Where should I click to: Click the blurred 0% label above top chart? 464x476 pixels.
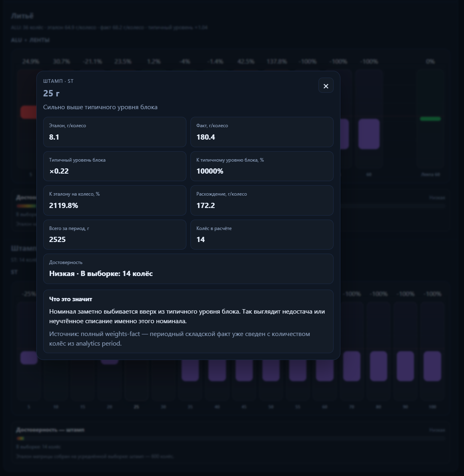click(x=430, y=62)
